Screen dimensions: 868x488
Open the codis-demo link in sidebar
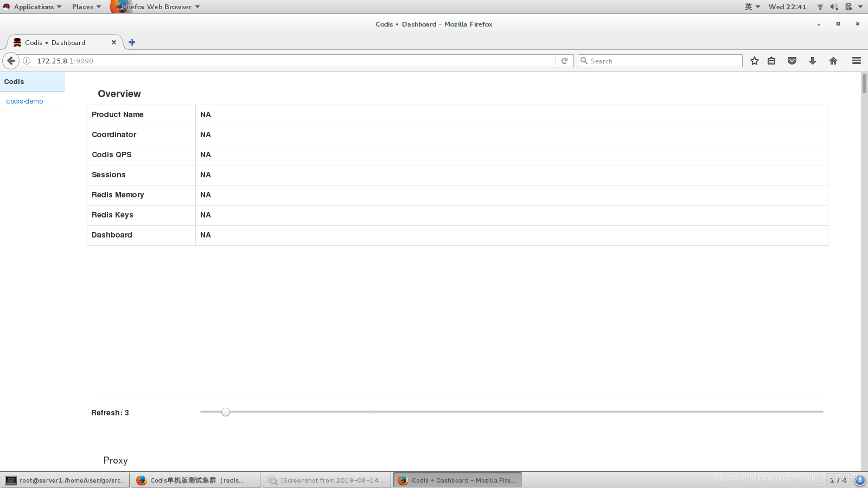(x=24, y=101)
